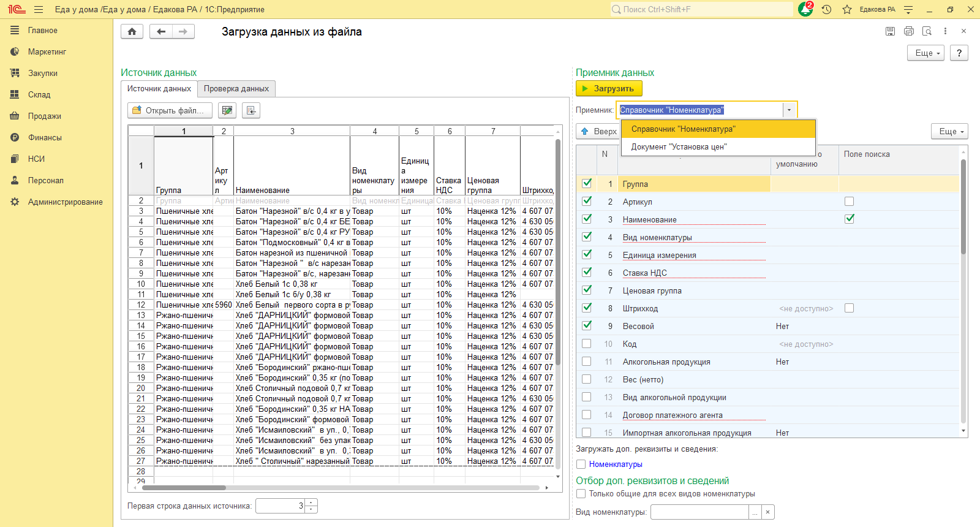Open the history clock icon
This screenshot has width=980, height=527.
(826, 9)
